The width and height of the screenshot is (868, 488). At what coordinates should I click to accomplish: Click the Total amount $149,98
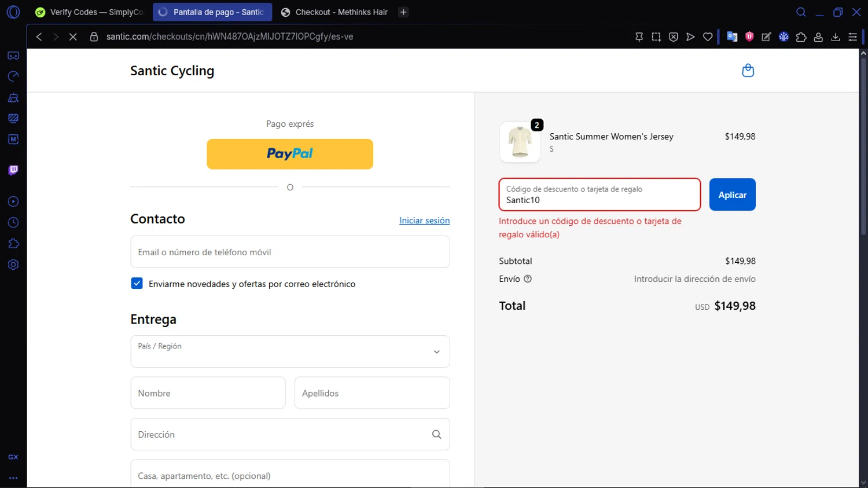[735, 306]
